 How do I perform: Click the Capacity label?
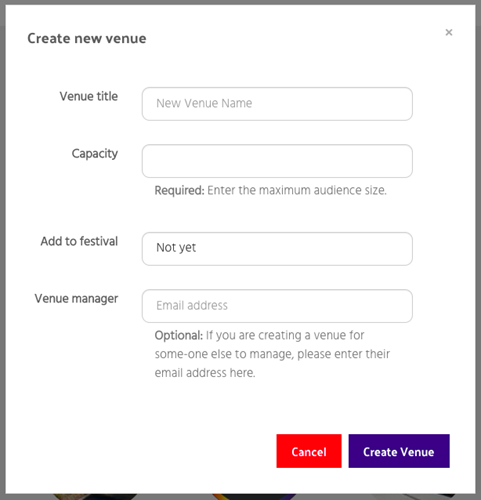tap(95, 154)
